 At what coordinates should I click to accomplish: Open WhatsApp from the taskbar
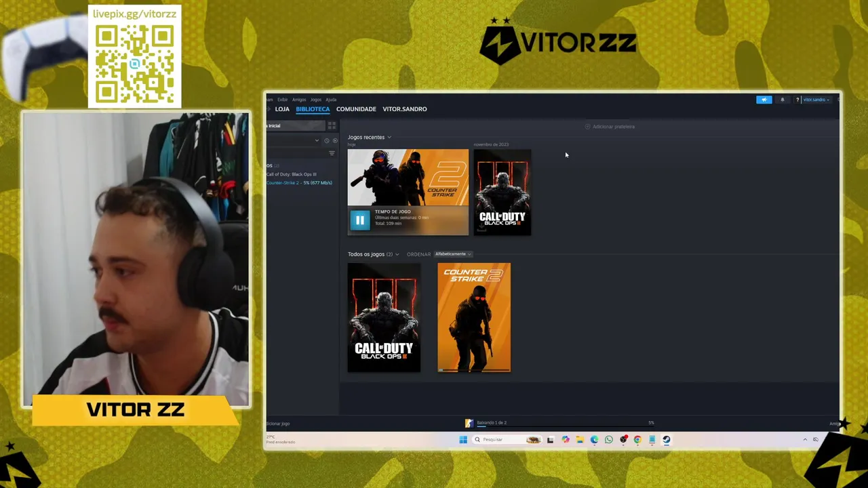(609, 440)
